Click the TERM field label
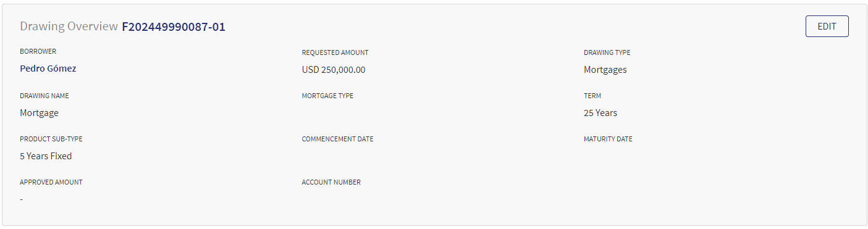The width and height of the screenshot is (868, 229). click(592, 96)
